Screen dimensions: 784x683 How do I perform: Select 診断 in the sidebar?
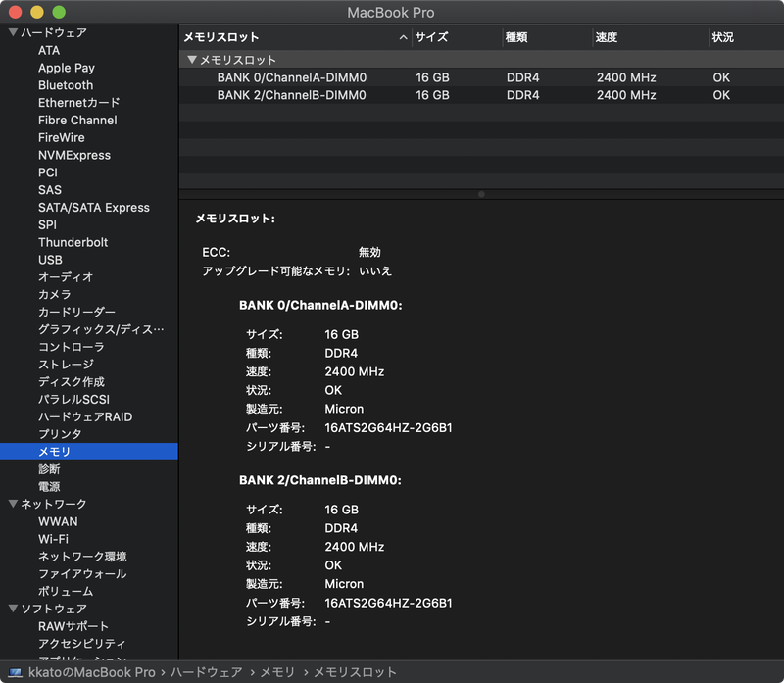point(49,469)
